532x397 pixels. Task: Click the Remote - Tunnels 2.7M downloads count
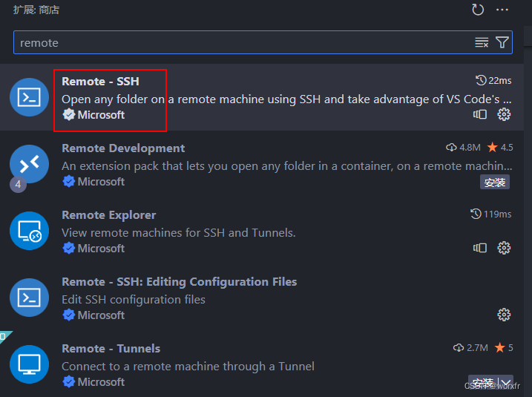pos(470,348)
